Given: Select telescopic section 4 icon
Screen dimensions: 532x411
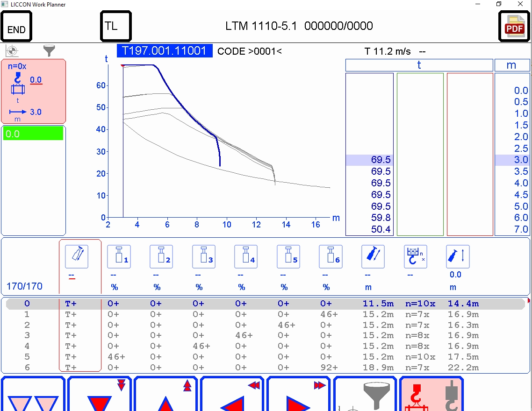Looking at the screenshot, I should coord(246,257).
